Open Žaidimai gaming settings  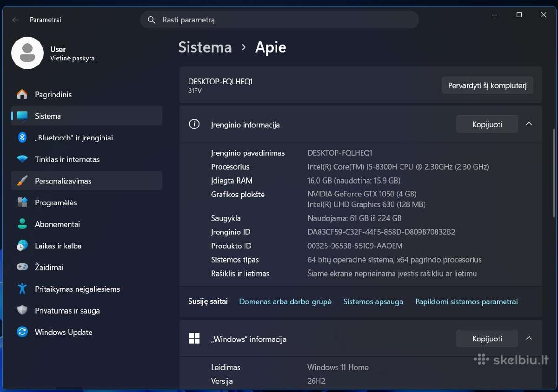(x=86, y=267)
